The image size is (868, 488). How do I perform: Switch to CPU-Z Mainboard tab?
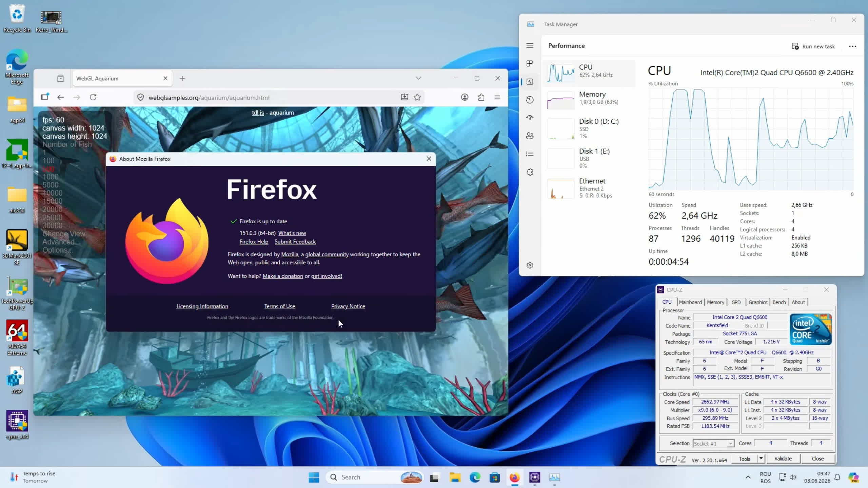pos(690,302)
